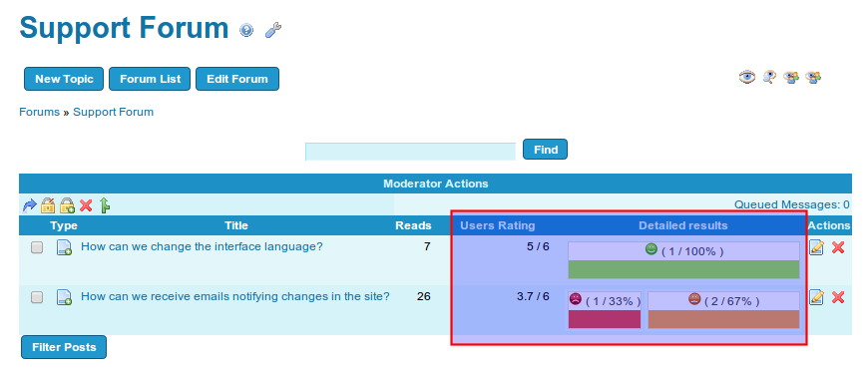Screen dimensions: 868x375
Task: Tick the checkbox for the email notifications topic
Action: pos(37,297)
